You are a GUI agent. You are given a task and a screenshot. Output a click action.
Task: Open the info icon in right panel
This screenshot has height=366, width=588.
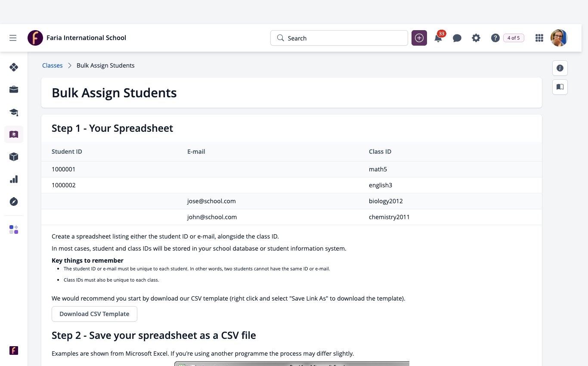pos(560,68)
